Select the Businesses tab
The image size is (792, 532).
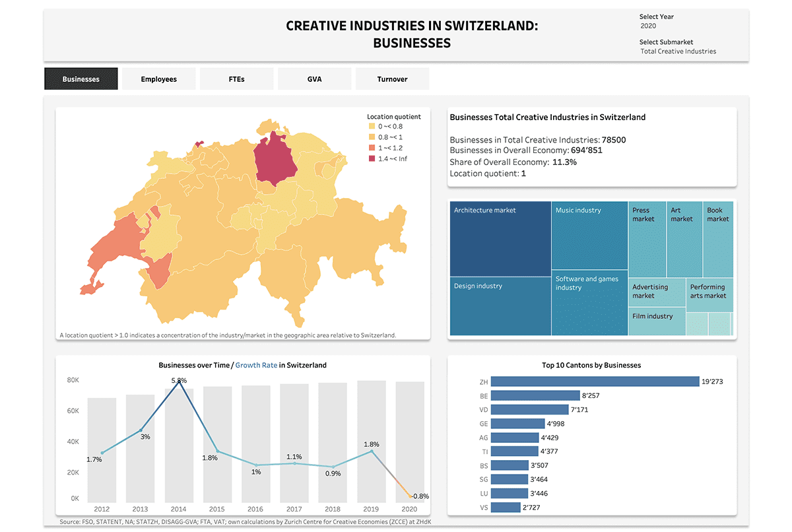tap(81, 79)
